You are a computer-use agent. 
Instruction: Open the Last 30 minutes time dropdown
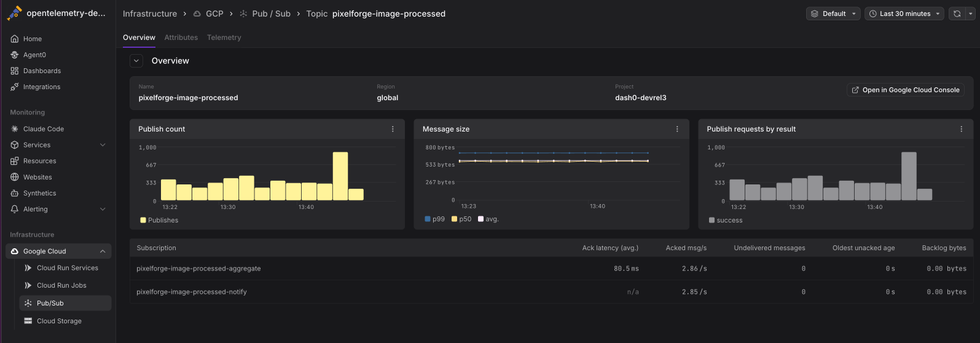coord(904,14)
